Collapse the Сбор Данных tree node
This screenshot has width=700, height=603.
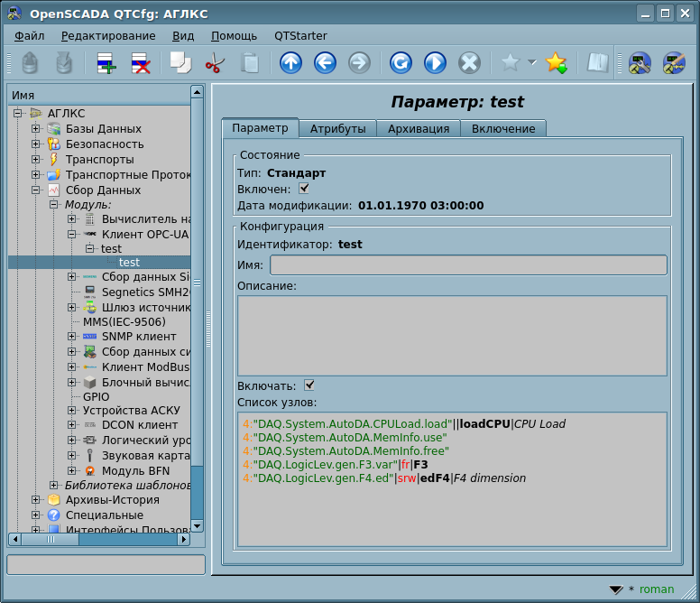point(36,190)
